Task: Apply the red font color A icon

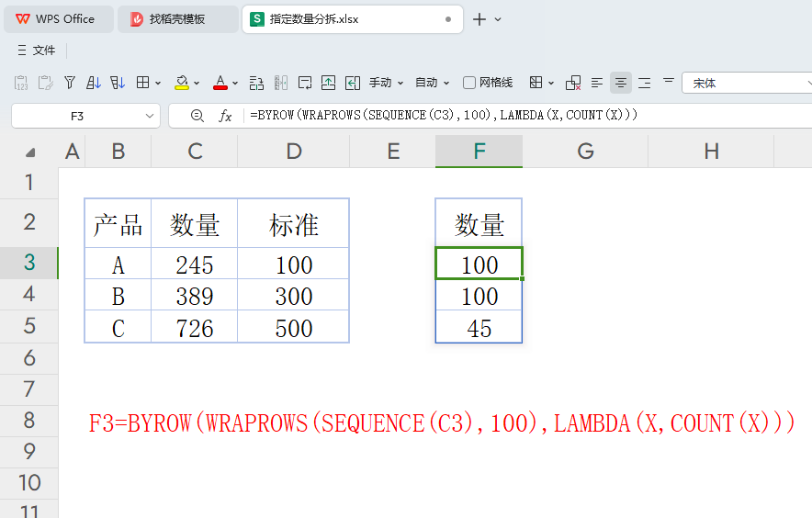Action: pyautogui.click(x=220, y=83)
